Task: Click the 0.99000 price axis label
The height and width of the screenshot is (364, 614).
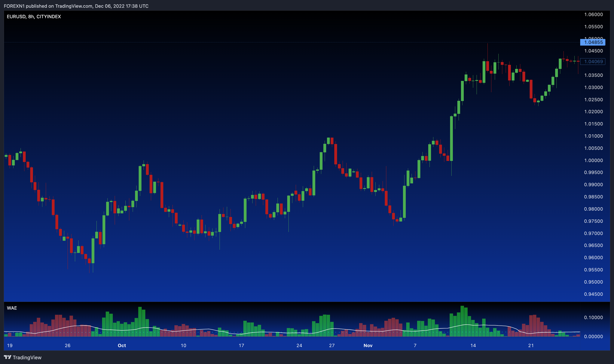Action: (x=593, y=185)
